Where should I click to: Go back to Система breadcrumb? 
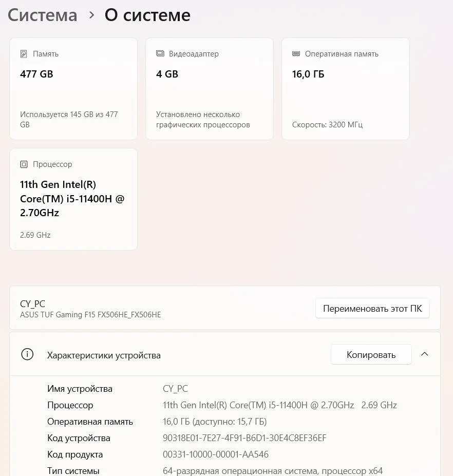(x=42, y=15)
